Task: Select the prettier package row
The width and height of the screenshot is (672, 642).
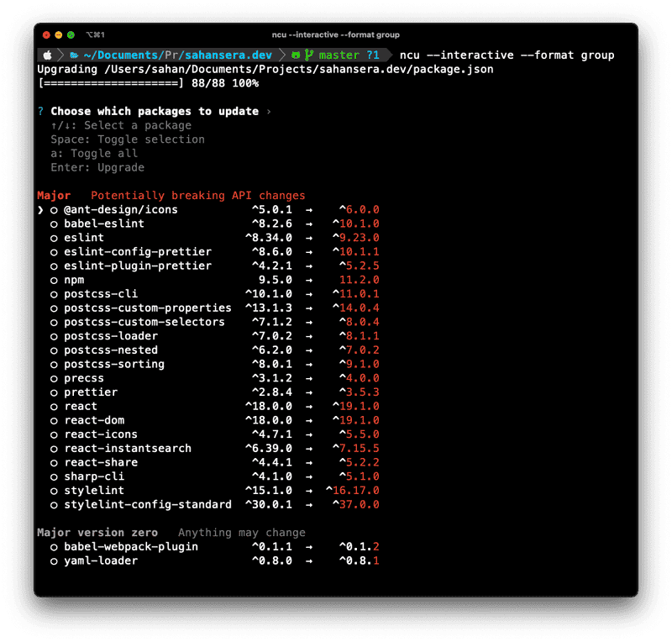Action: pyautogui.click(x=214, y=392)
